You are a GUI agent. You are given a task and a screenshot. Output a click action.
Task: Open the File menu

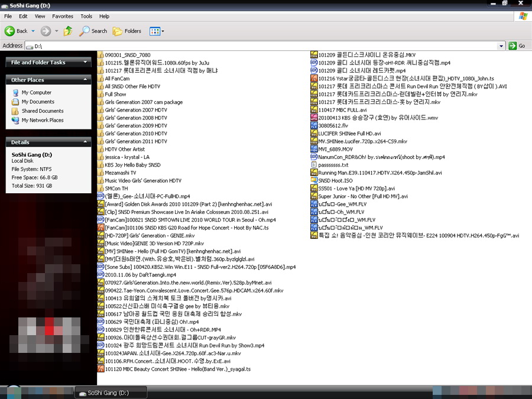pyautogui.click(x=8, y=17)
